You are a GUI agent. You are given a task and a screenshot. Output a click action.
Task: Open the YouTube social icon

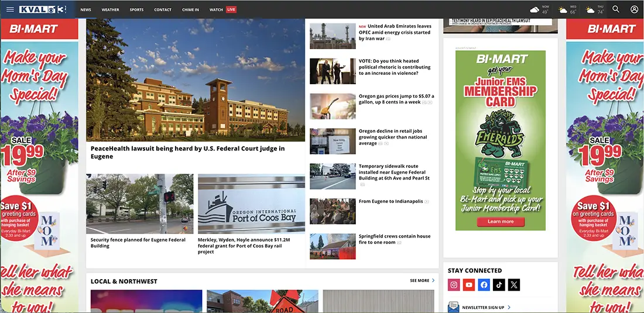pyautogui.click(x=469, y=285)
